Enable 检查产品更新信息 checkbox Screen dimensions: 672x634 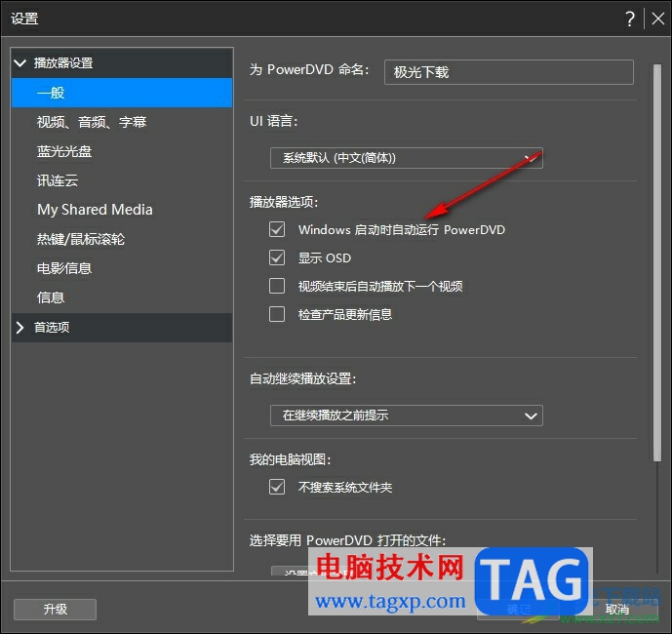[277, 314]
